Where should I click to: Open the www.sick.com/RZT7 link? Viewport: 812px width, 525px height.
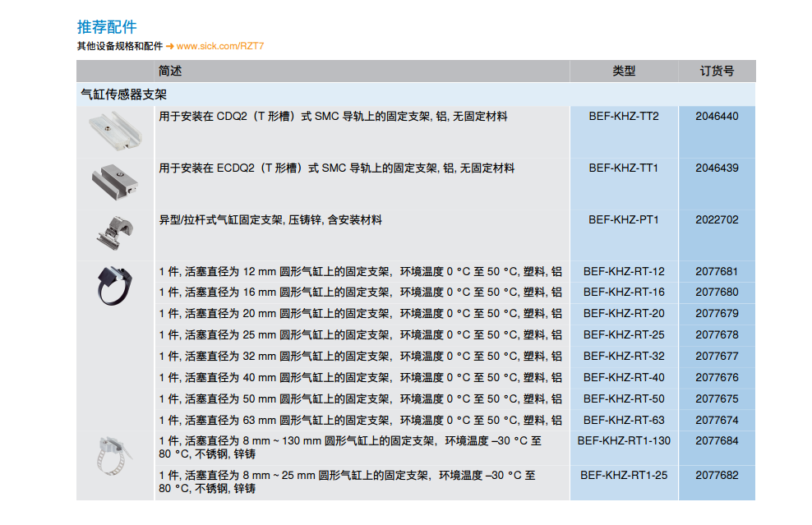coord(220,46)
